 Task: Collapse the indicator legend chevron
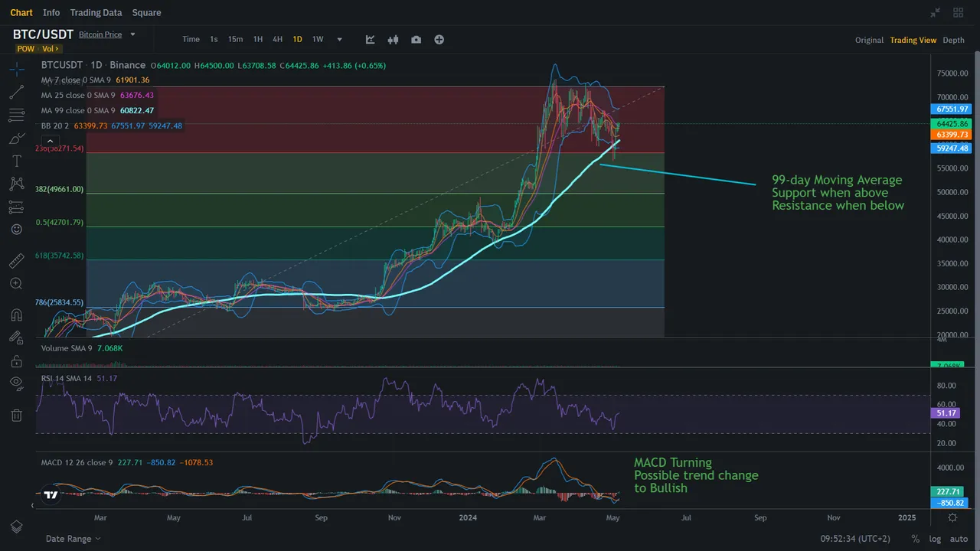[50, 141]
